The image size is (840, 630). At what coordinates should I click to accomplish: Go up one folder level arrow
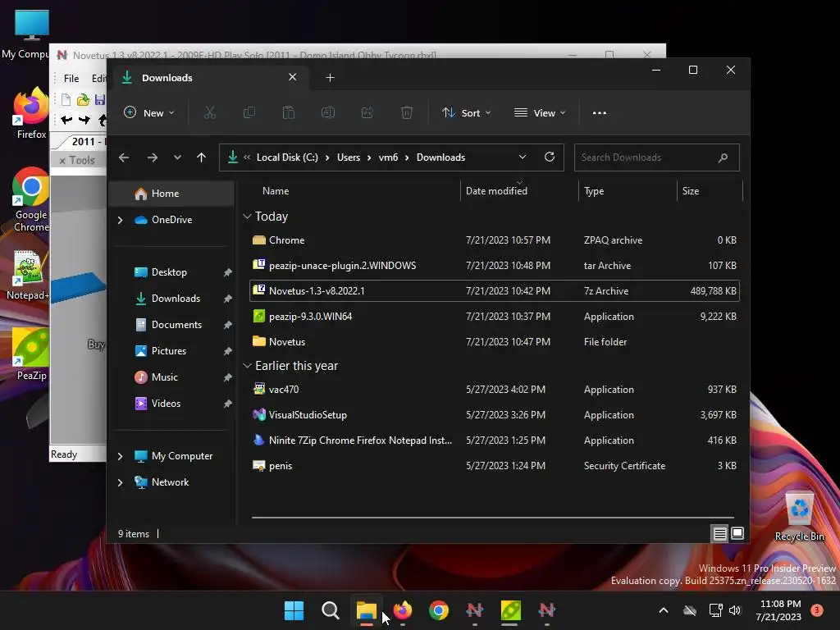pos(202,157)
